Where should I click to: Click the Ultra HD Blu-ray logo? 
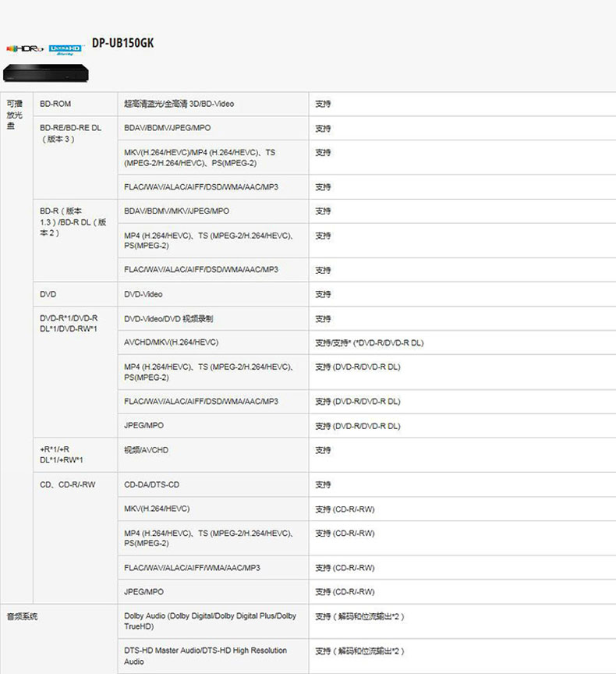coord(65,49)
